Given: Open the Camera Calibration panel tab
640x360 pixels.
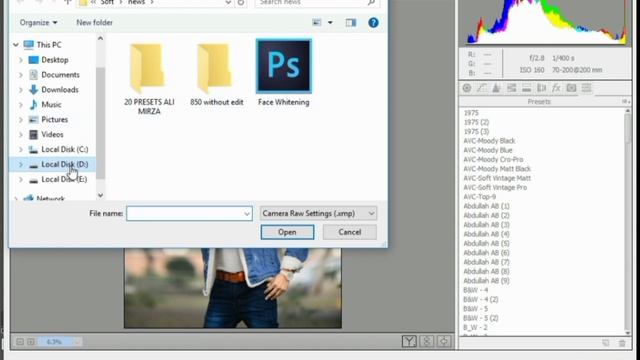Looking at the screenshot, I should point(571,88).
